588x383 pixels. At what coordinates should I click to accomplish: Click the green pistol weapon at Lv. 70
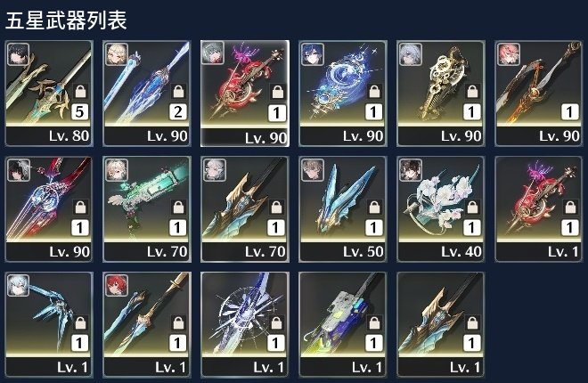pos(147,209)
